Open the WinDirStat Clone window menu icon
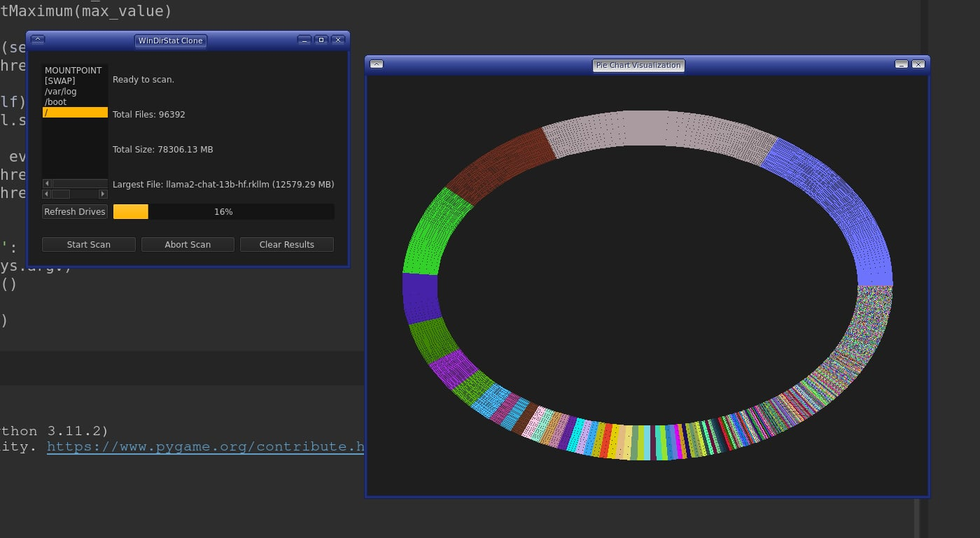The image size is (980, 538). coord(38,40)
